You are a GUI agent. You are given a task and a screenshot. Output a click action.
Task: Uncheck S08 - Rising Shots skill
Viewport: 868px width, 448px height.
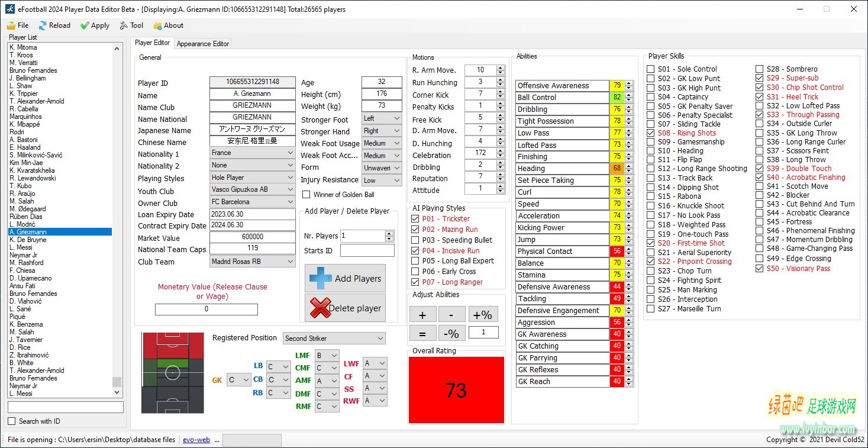click(x=651, y=133)
